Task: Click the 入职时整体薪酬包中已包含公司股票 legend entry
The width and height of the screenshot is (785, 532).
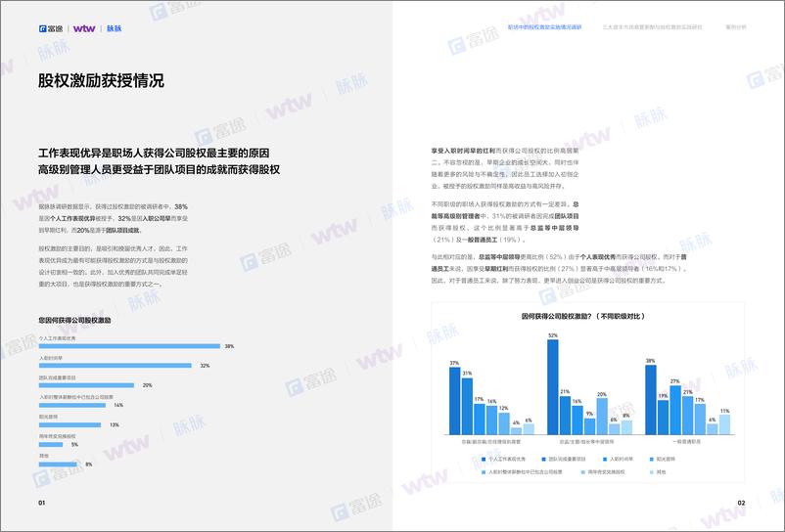Action: tap(522, 472)
